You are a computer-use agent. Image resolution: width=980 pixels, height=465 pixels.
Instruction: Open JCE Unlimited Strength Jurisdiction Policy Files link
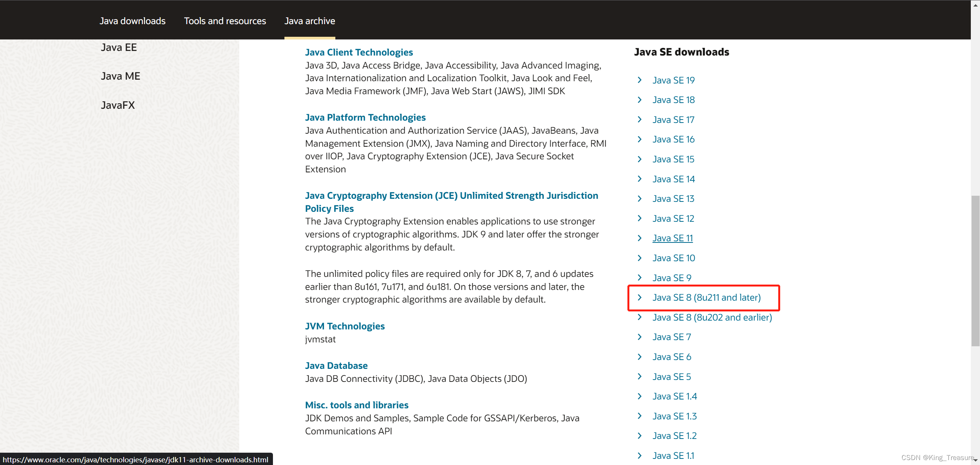point(452,202)
